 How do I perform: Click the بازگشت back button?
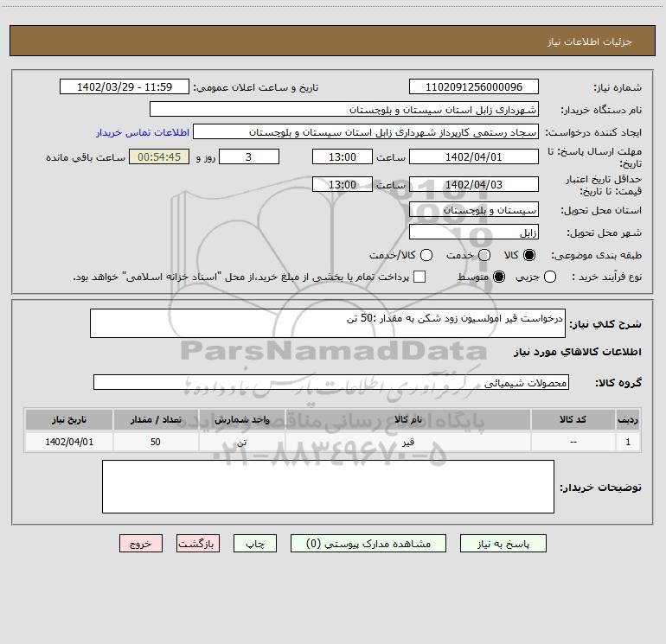pos(198,544)
